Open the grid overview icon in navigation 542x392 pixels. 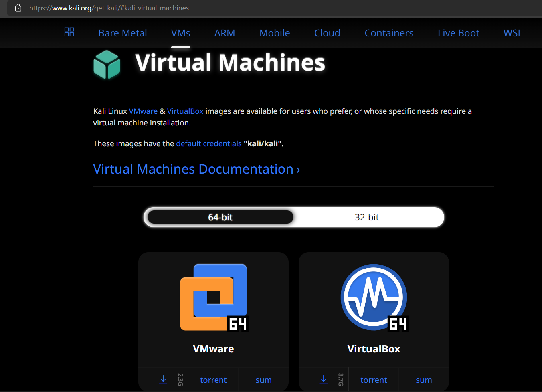(x=69, y=32)
